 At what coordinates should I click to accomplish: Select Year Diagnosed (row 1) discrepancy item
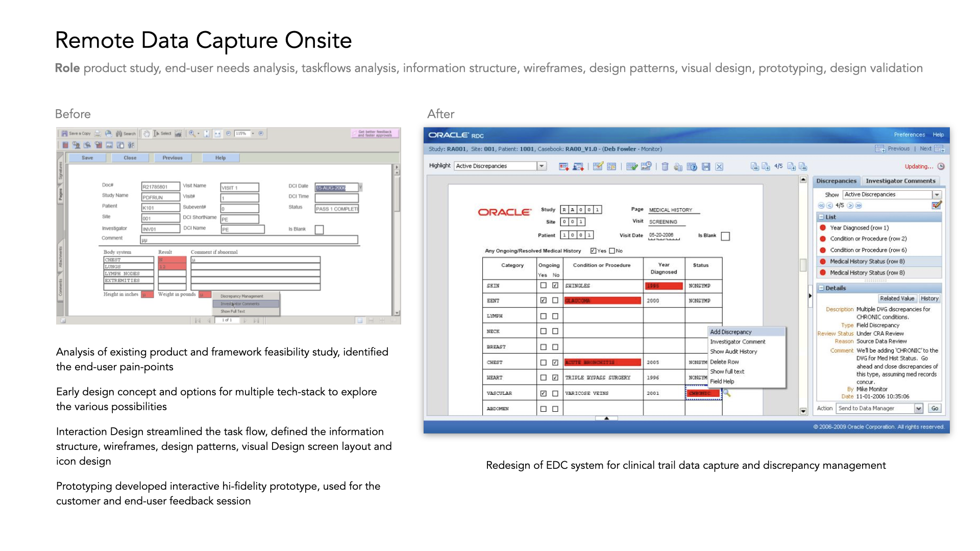[859, 228]
